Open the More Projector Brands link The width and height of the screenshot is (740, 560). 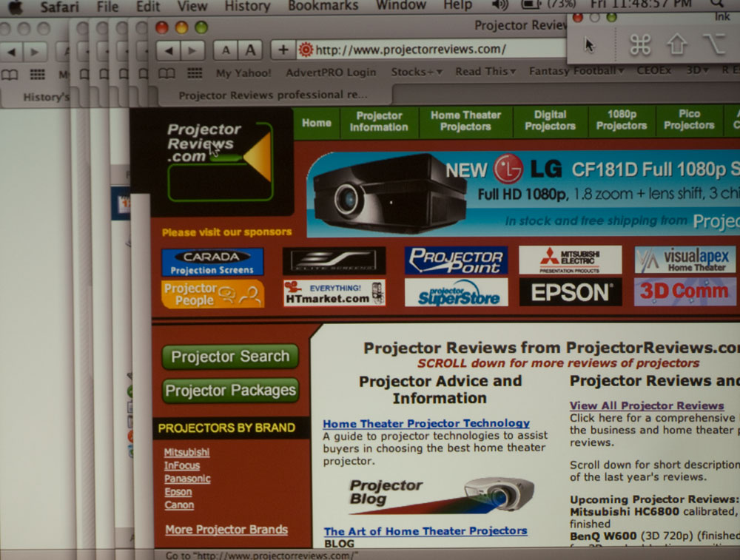[226, 530]
